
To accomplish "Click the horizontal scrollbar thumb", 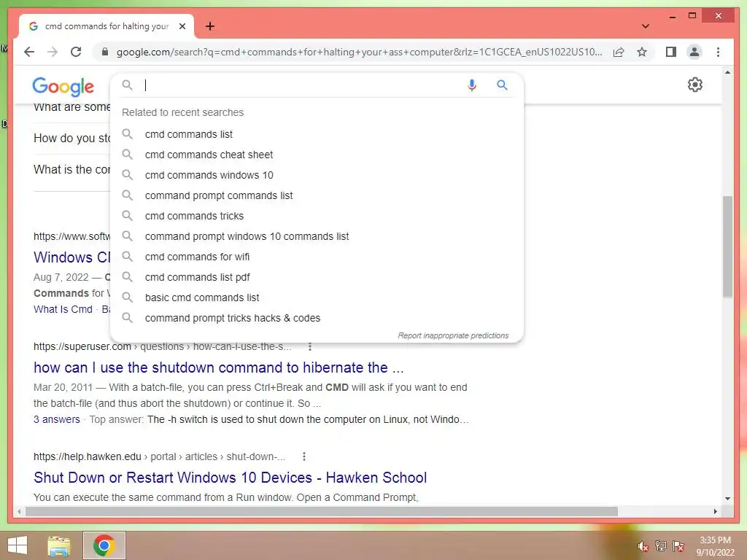I will click(x=322, y=512).
